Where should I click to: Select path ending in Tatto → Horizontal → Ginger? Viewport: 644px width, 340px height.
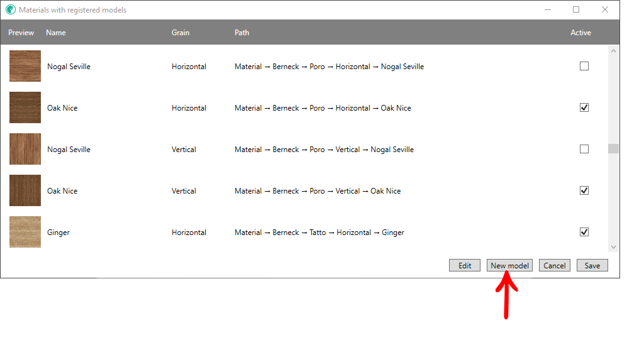coord(319,233)
